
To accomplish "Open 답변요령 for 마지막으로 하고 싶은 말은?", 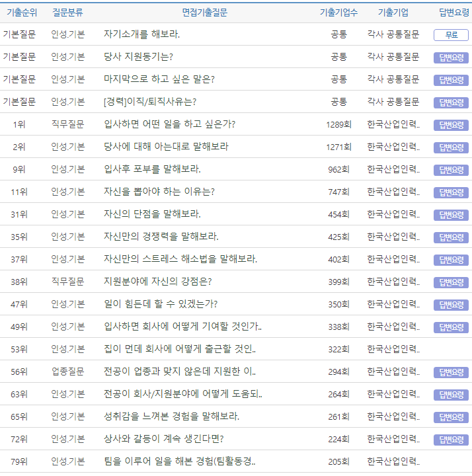I will pyautogui.click(x=451, y=80).
